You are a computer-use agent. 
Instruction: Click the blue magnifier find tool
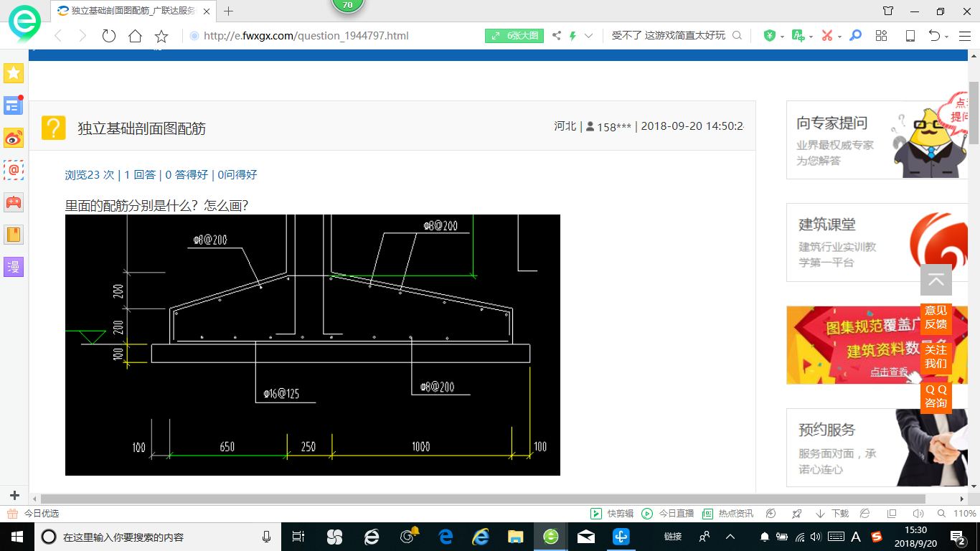(x=855, y=36)
